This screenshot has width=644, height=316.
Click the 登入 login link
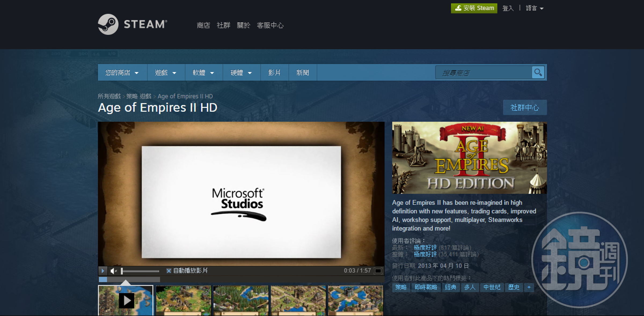click(x=508, y=8)
